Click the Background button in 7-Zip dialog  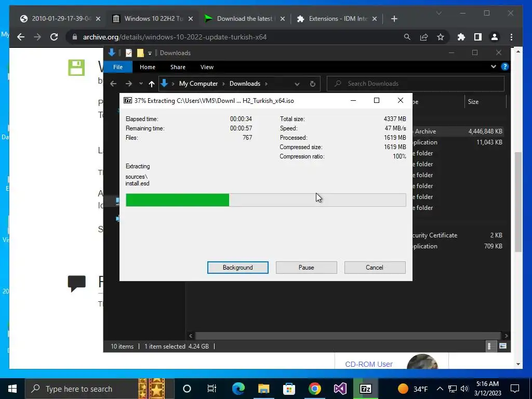pos(237,268)
